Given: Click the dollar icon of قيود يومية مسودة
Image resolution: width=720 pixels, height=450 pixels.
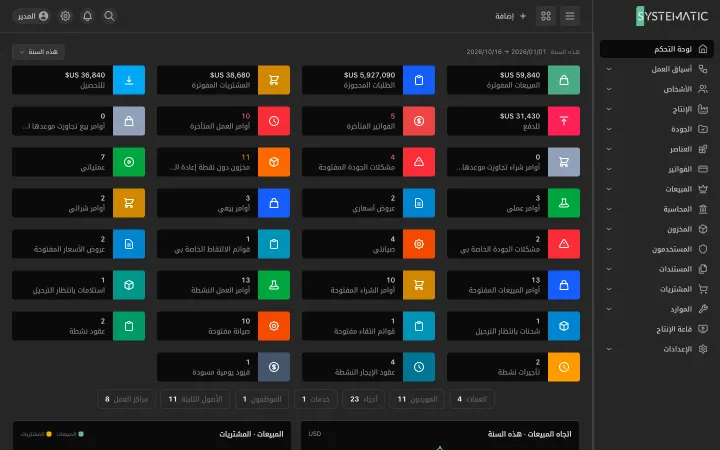Looking at the screenshot, I should point(274,367).
